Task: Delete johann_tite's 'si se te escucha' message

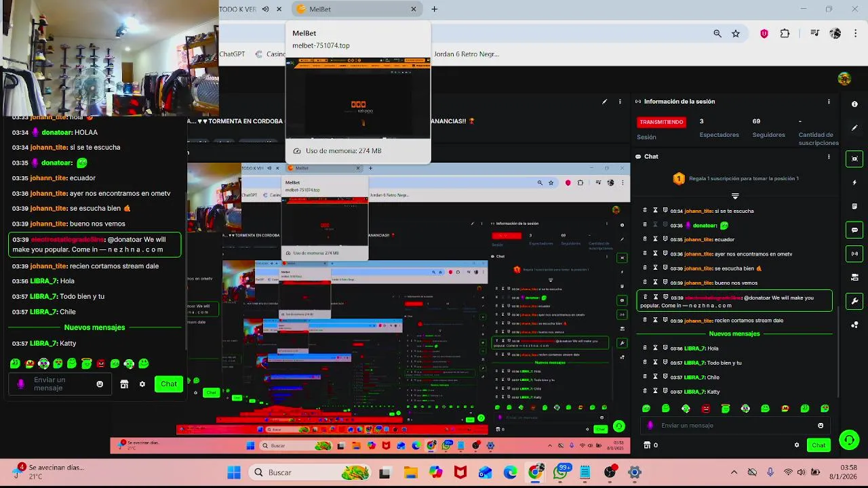Action: click(645, 211)
